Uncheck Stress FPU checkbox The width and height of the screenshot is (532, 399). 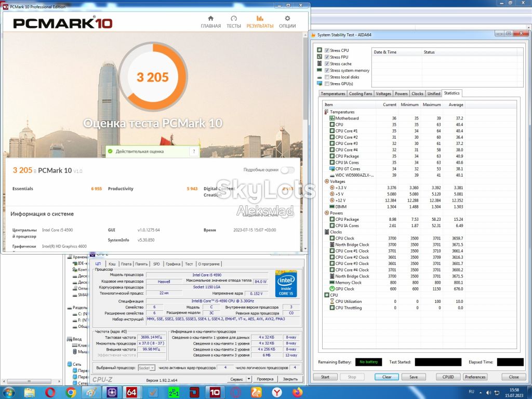click(327, 57)
